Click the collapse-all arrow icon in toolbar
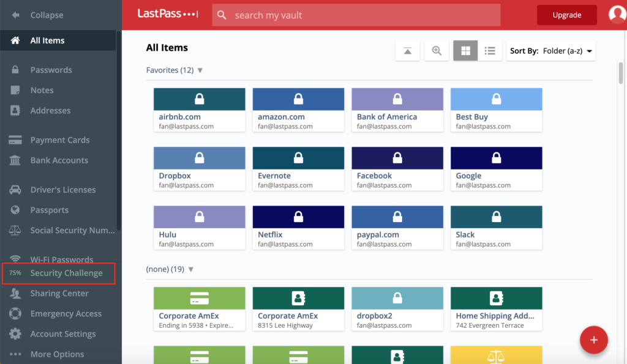This screenshot has height=364, width=627. pos(408,51)
